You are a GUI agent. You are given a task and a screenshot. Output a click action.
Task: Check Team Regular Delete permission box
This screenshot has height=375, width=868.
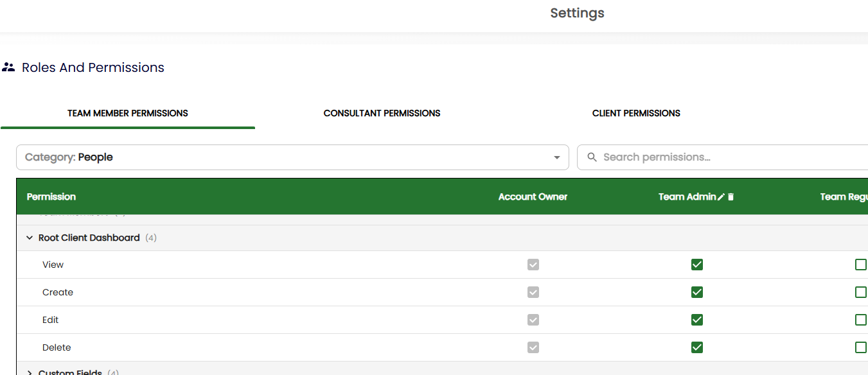(x=860, y=347)
